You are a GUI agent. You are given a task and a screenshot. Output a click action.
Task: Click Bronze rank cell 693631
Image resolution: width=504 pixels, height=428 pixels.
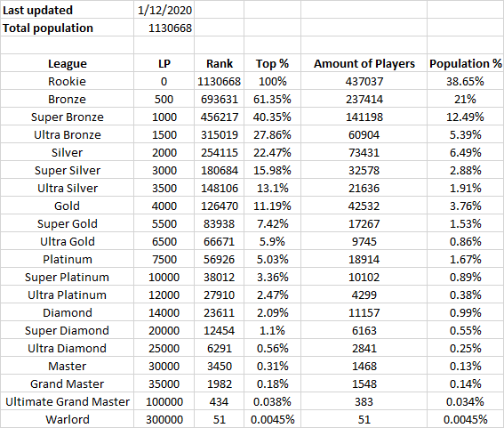(220, 99)
